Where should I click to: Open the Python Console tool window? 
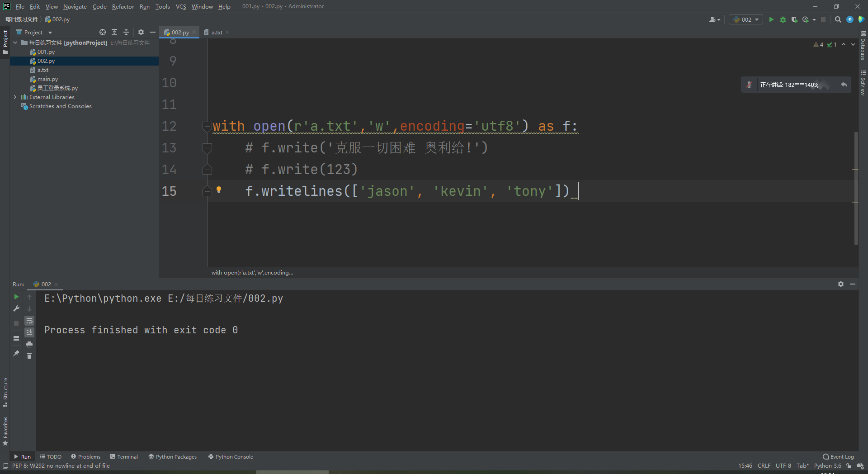click(231, 457)
